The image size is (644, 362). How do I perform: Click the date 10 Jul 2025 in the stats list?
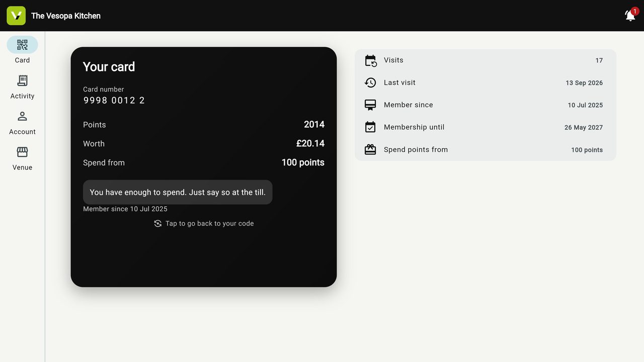tap(585, 105)
